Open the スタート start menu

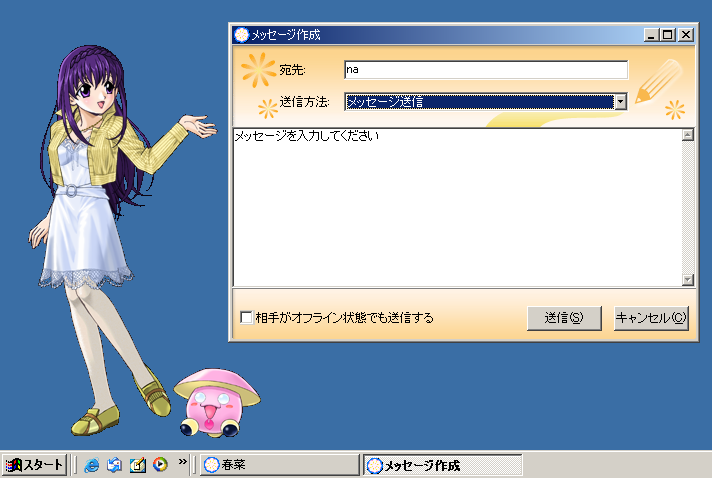click(34, 465)
